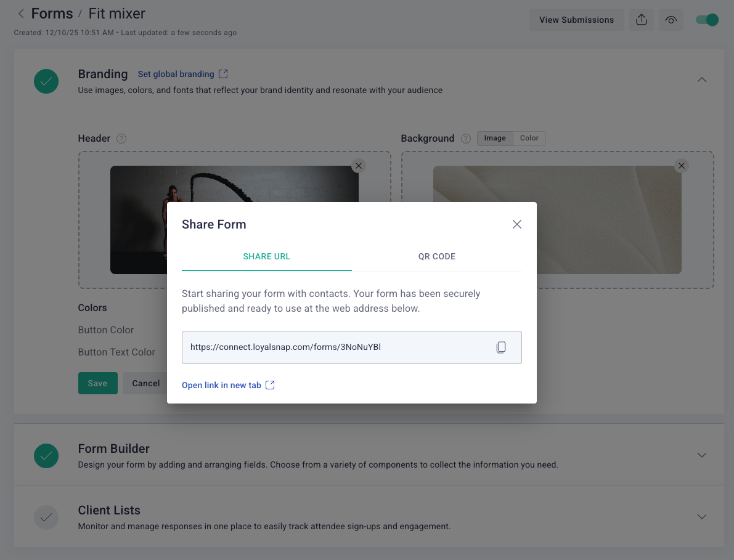Expand the Form Builder section
The height and width of the screenshot is (560, 734).
pyautogui.click(x=701, y=455)
